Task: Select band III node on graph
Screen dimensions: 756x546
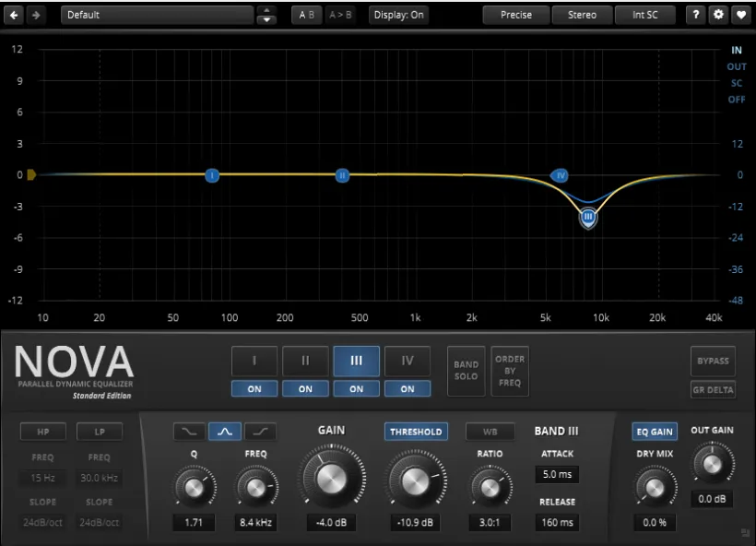Action: [x=588, y=218]
